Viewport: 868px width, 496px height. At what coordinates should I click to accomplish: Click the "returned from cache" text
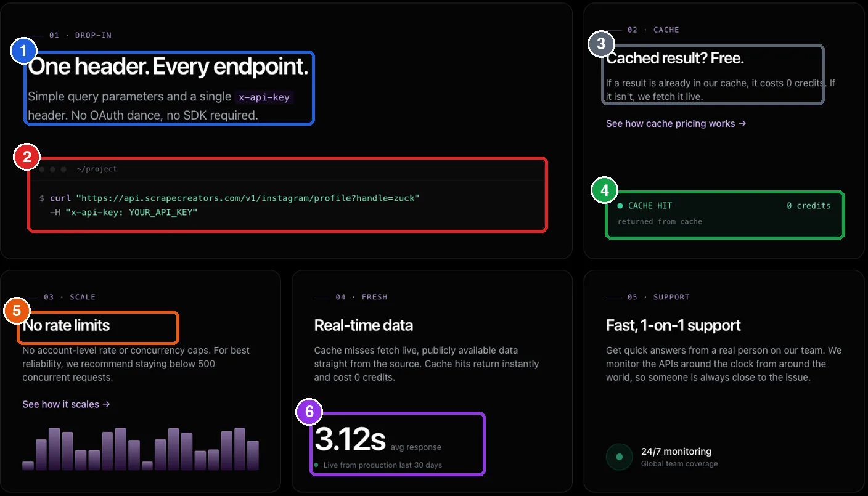coord(660,222)
